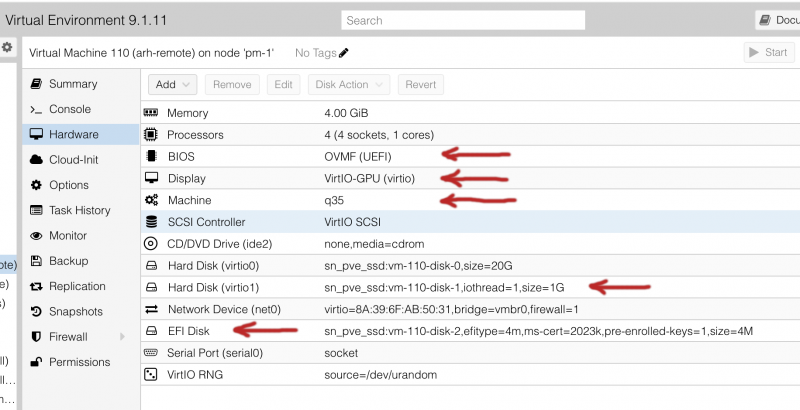Image resolution: width=800 pixels, height=410 pixels.
Task: Click the VirtIO RNG dice icon
Action: point(151,375)
